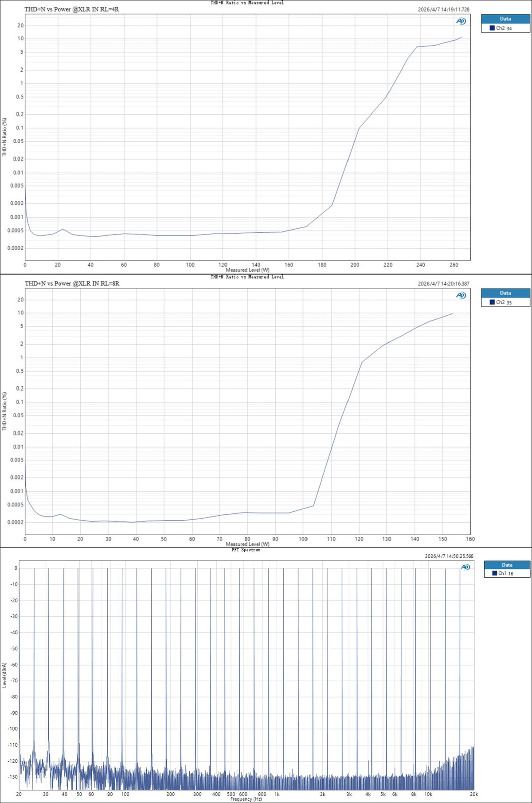
Task: Click the 'Level (dBrA)' axis label
Action: tap(4, 675)
